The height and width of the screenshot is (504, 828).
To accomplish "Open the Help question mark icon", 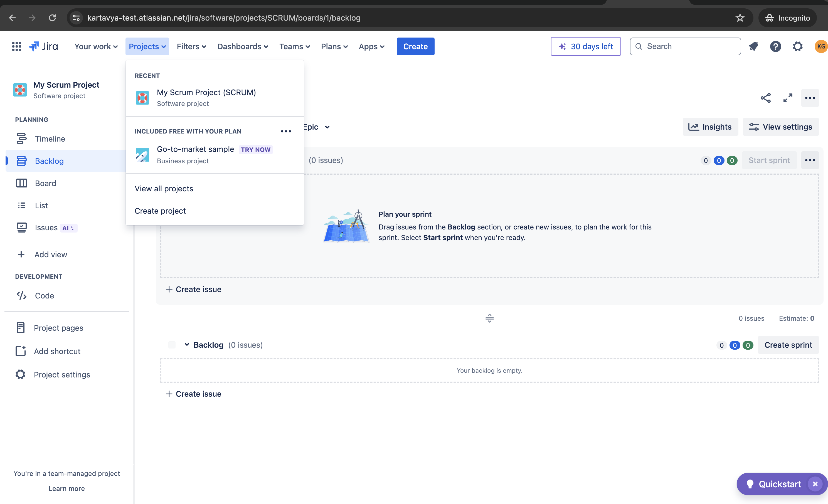I will (x=776, y=46).
